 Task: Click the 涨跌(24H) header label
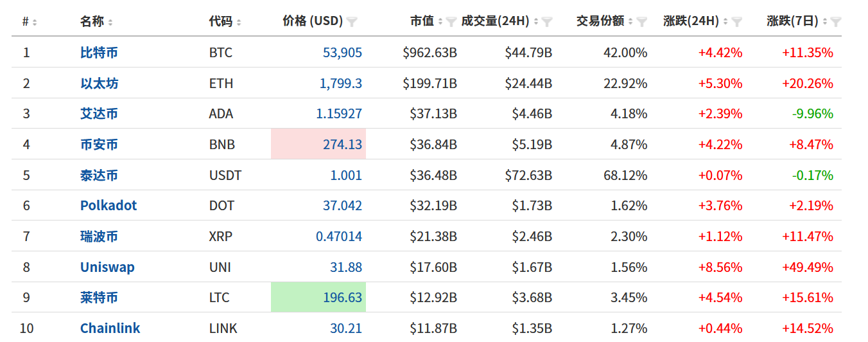click(x=691, y=21)
